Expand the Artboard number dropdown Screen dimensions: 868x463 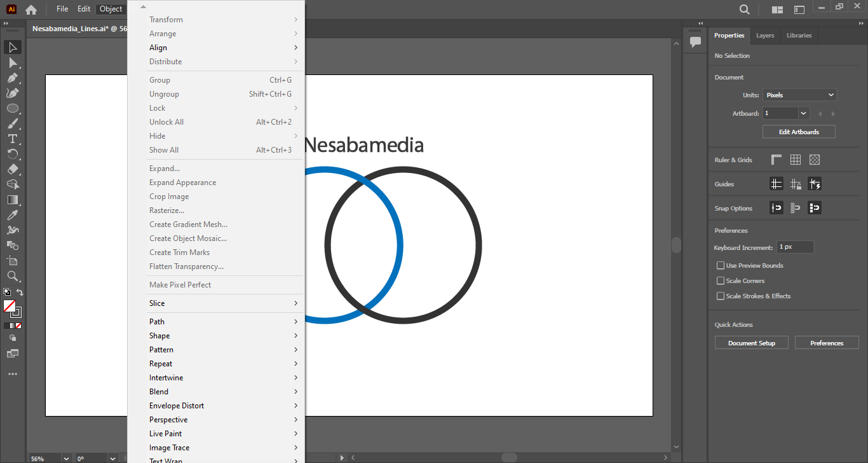pyautogui.click(x=804, y=113)
